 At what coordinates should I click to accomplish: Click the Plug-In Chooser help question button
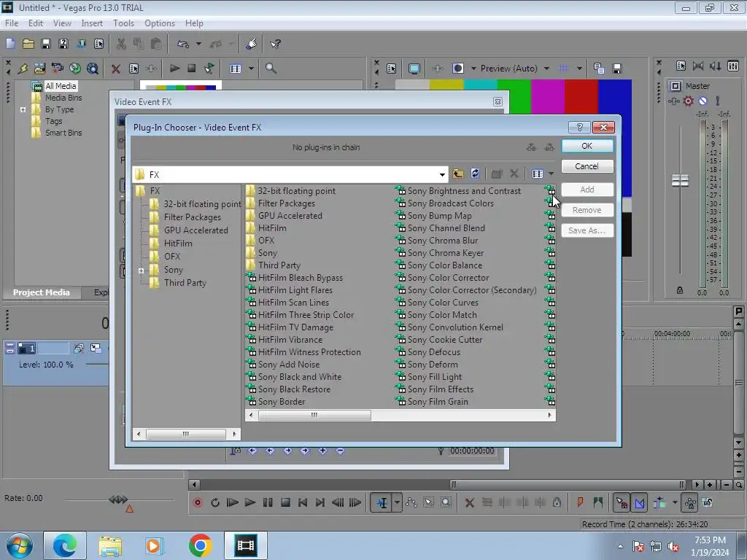point(579,127)
